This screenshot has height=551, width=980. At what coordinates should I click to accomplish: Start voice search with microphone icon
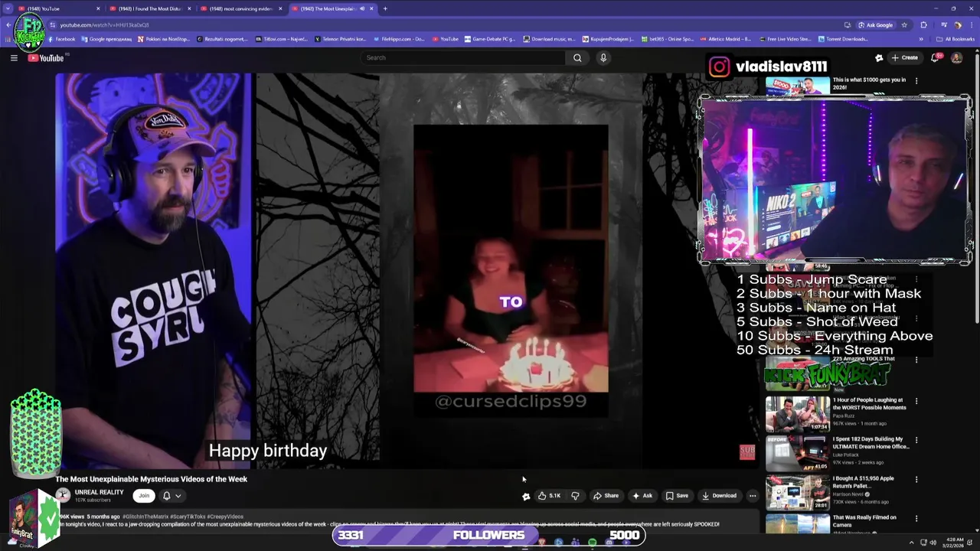coord(603,57)
